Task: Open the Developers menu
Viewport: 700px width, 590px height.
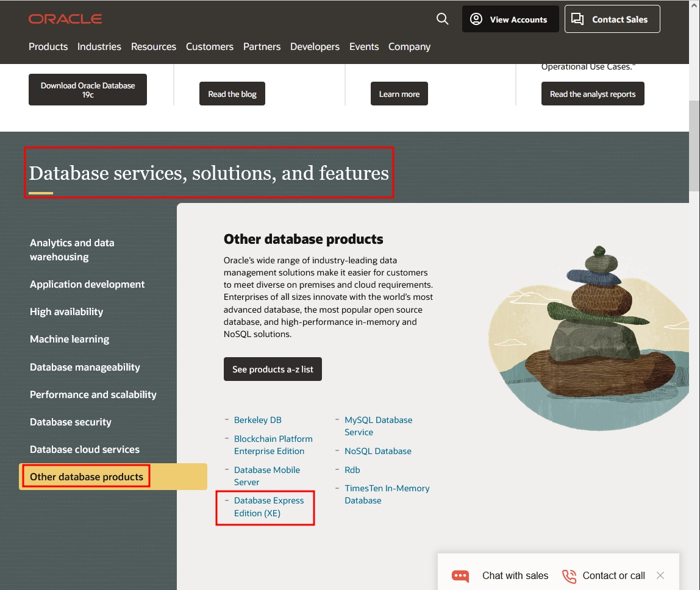Action: pos(315,46)
